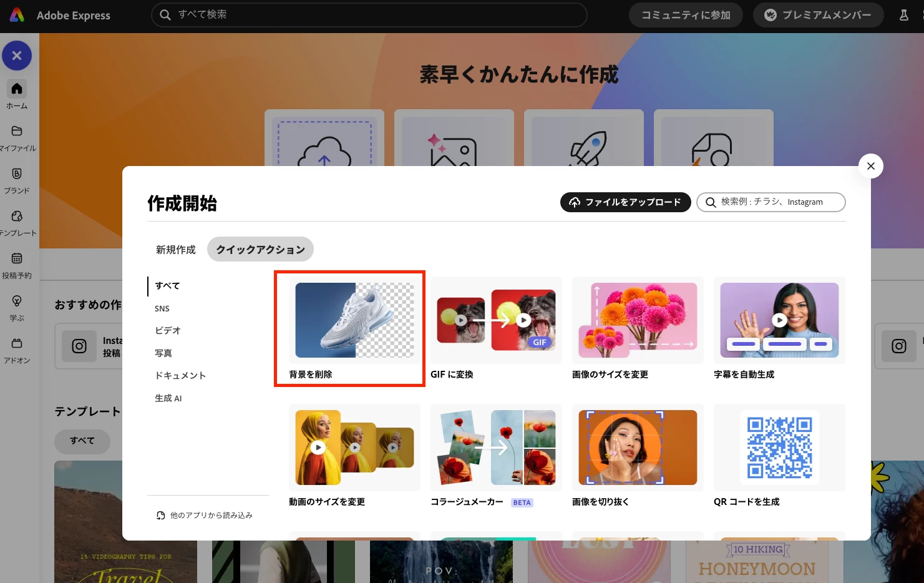Click the Instagram icon card on the left
Screen dimensions: 924x583
pos(89,346)
